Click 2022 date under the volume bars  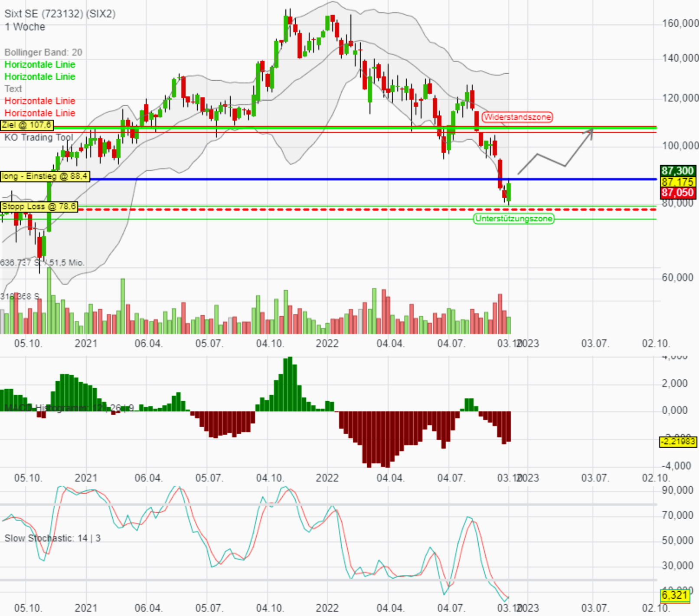pos(327,344)
